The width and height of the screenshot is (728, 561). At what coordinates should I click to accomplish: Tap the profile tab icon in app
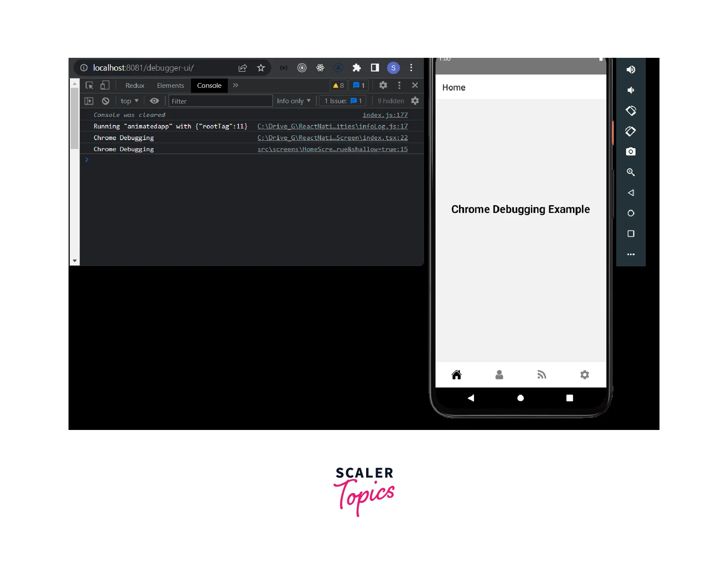coord(499,375)
